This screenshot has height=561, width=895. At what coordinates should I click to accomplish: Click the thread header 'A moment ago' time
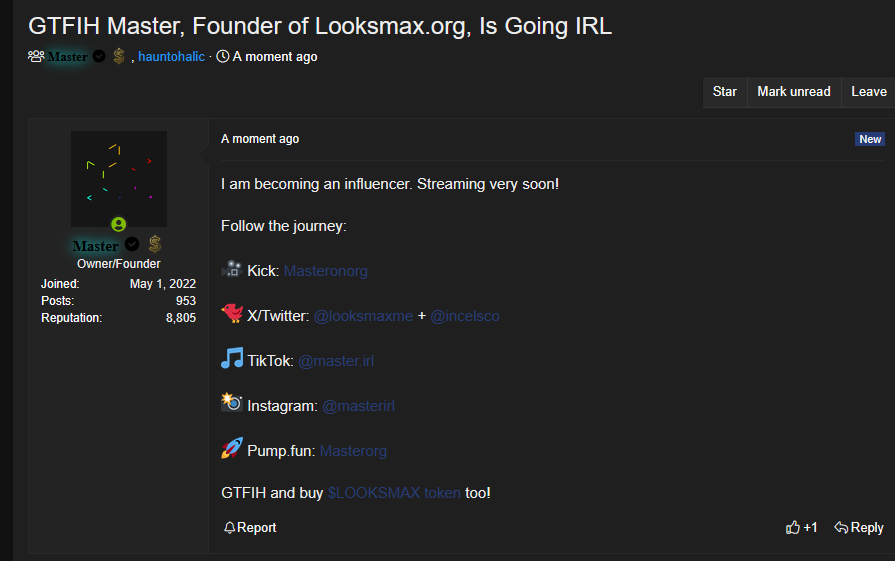click(x=275, y=56)
